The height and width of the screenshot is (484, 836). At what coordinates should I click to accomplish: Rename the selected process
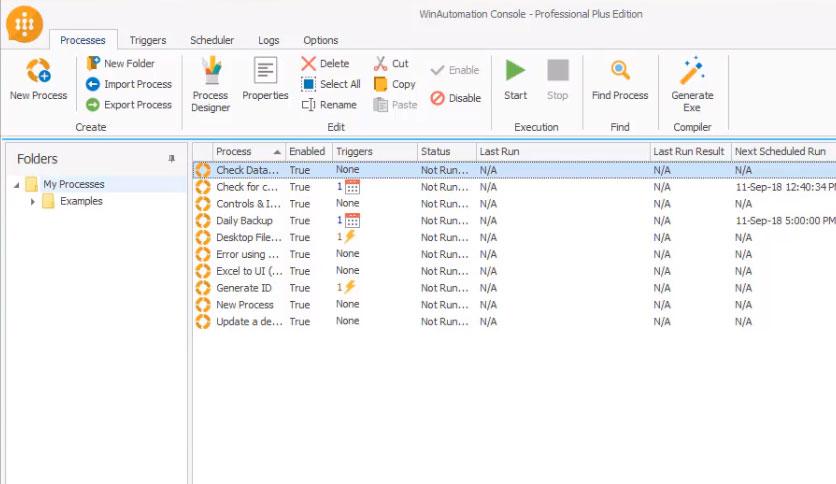[329, 105]
